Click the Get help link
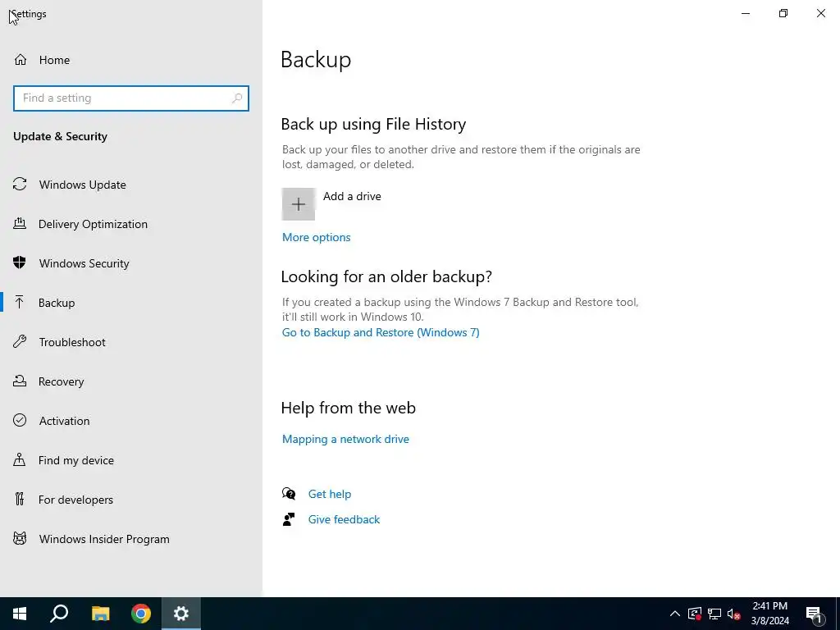This screenshot has height=630, width=840. pos(330,494)
